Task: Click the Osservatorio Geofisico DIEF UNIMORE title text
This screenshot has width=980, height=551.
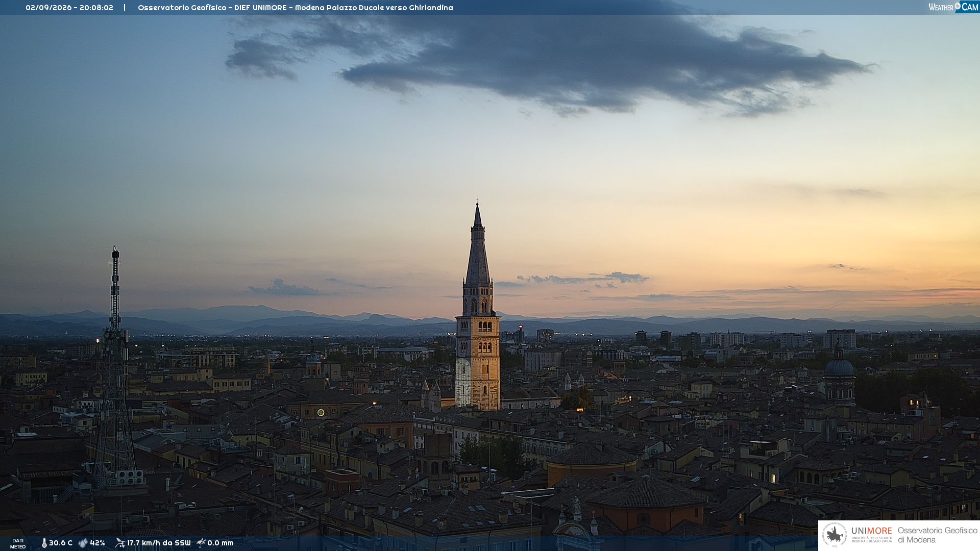Action: pyautogui.click(x=296, y=8)
